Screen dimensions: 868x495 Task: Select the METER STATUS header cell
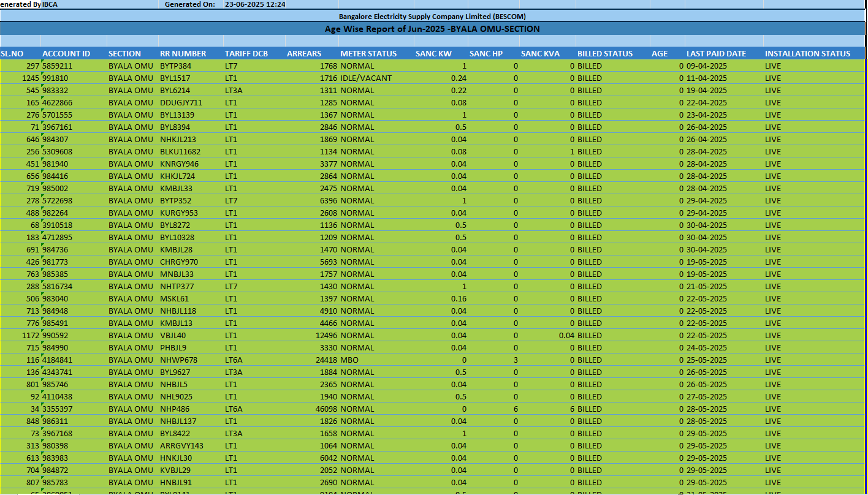tap(376, 53)
